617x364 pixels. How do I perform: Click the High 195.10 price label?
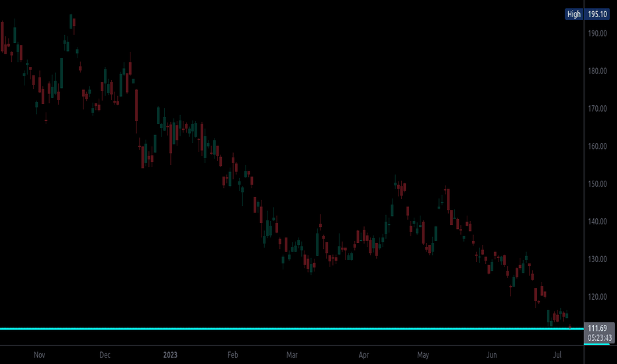(x=587, y=14)
